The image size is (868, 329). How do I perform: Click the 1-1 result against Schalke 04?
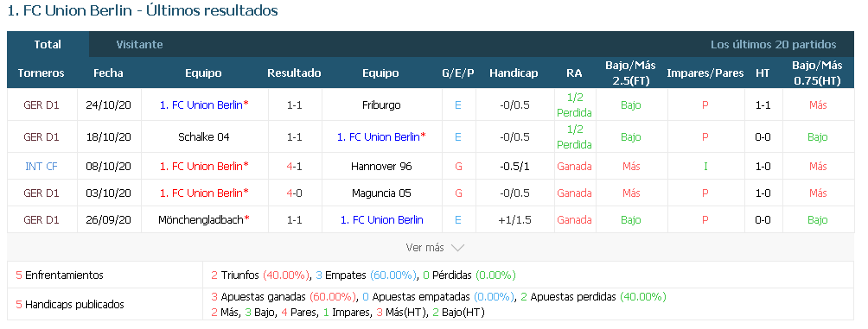coord(295,136)
